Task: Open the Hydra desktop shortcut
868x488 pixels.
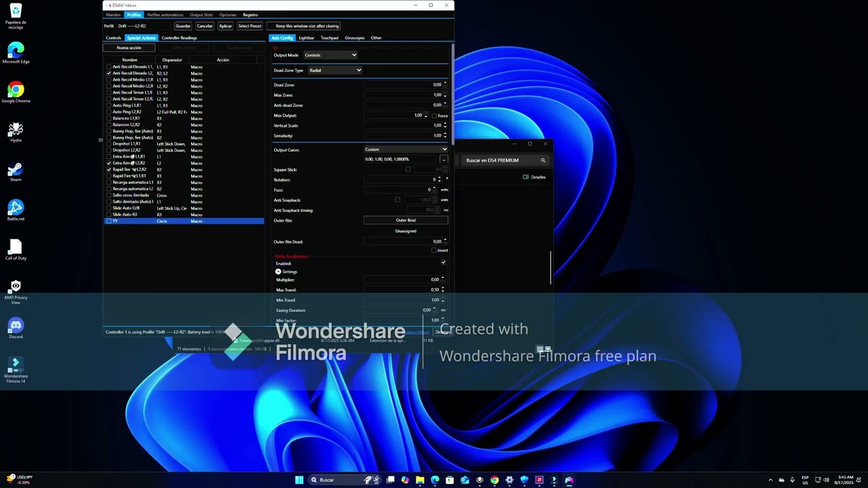Action: click(x=16, y=132)
